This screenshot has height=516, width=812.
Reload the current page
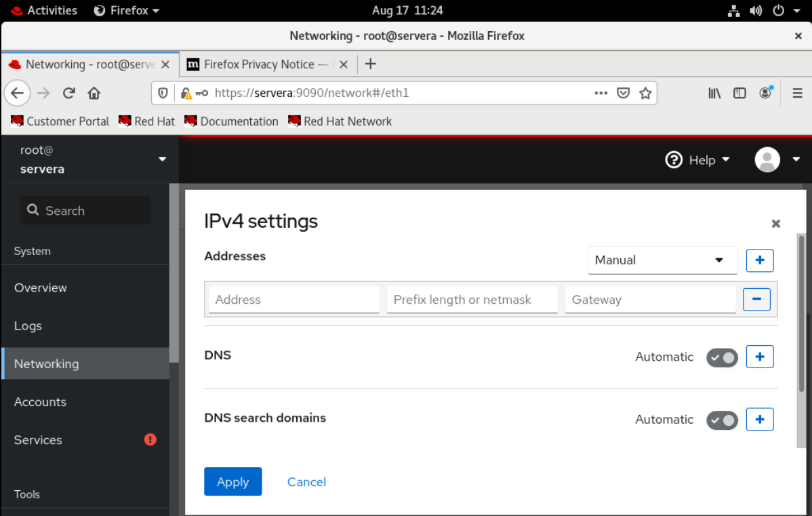(x=68, y=93)
